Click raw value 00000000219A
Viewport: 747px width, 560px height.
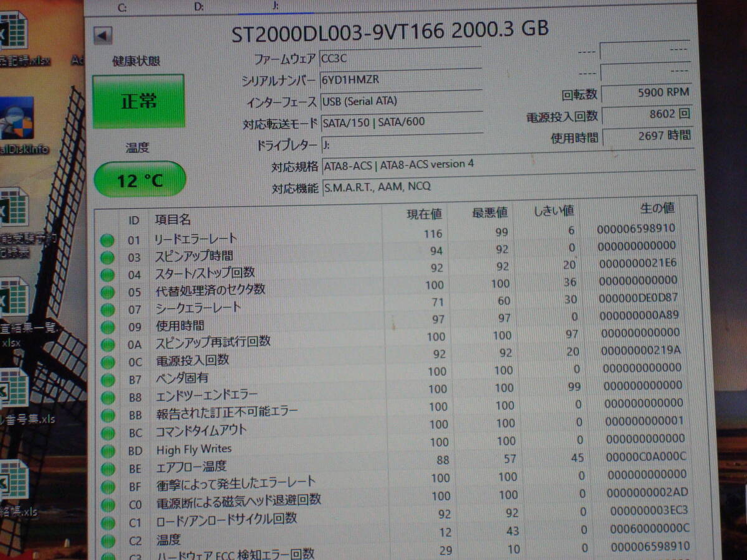click(x=641, y=350)
